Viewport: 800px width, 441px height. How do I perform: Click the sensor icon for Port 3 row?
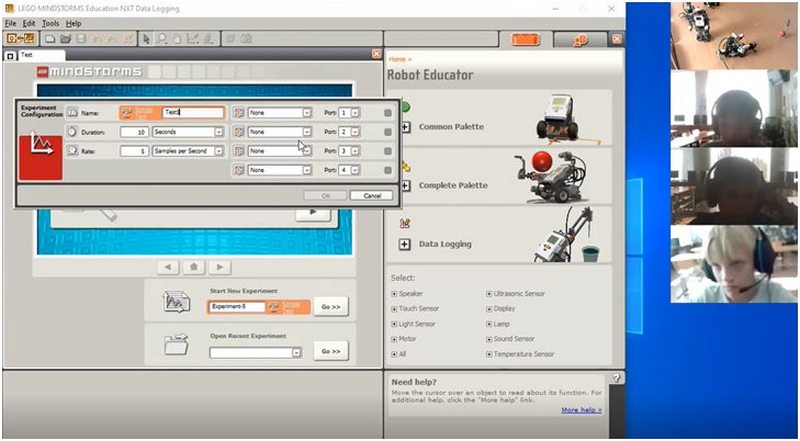tap(239, 151)
